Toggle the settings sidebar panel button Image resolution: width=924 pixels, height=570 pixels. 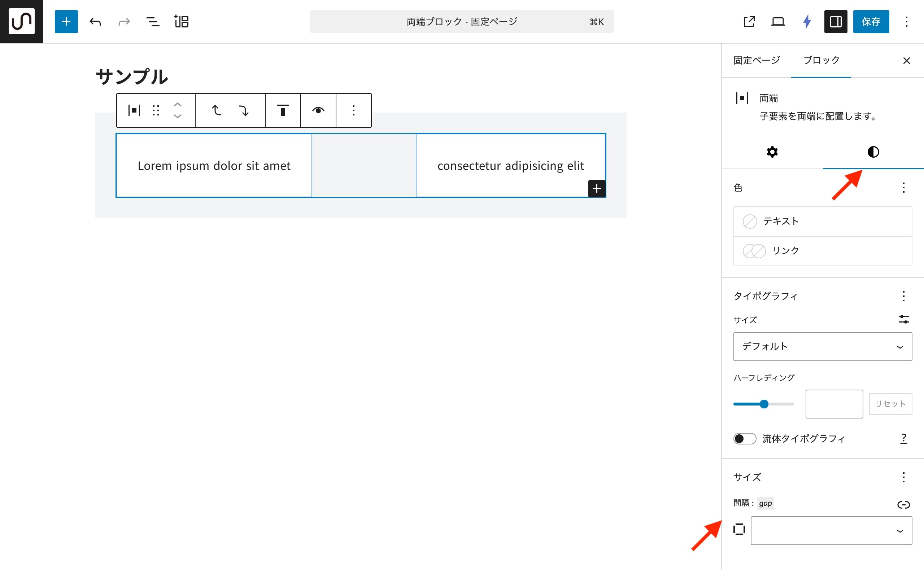click(x=835, y=22)
